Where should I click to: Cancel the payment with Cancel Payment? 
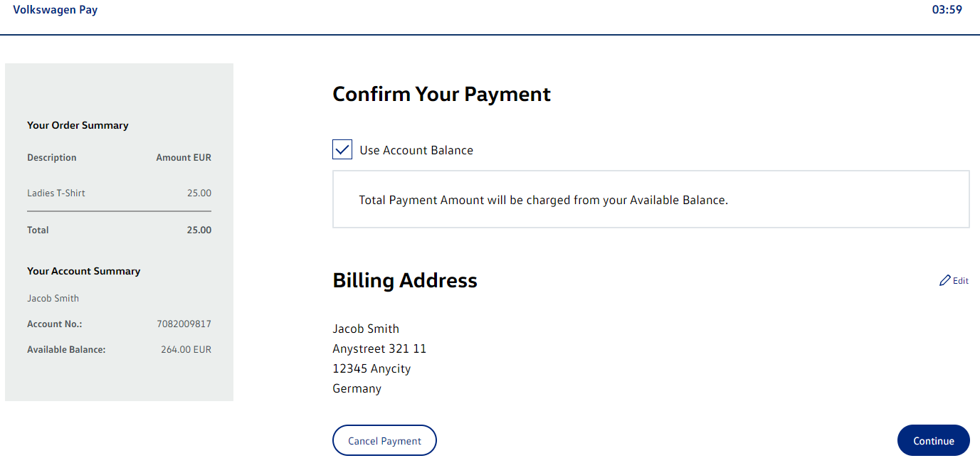384,441
